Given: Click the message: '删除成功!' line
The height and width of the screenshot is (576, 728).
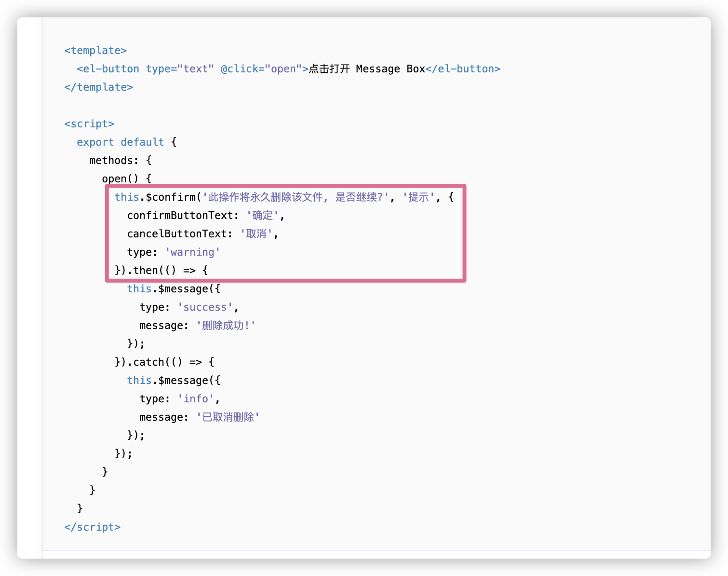Looking at the screenshot, I should click(197, 326).
